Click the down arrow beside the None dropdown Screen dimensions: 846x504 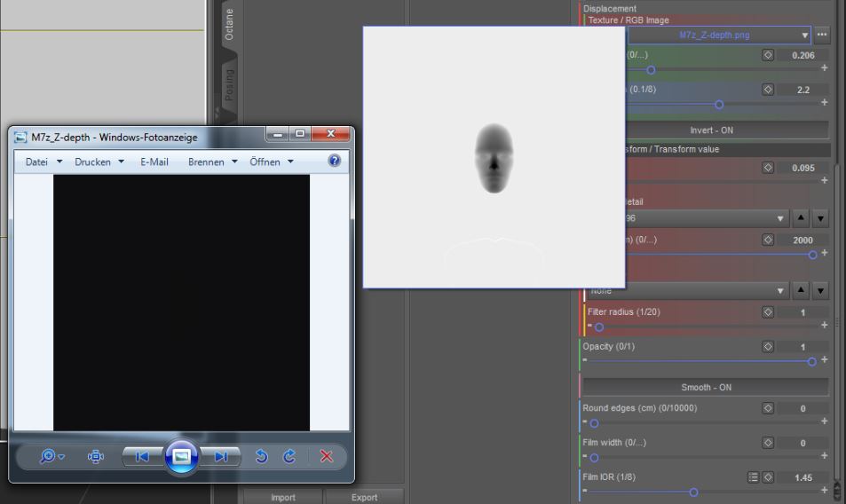(x=820, y=290)
